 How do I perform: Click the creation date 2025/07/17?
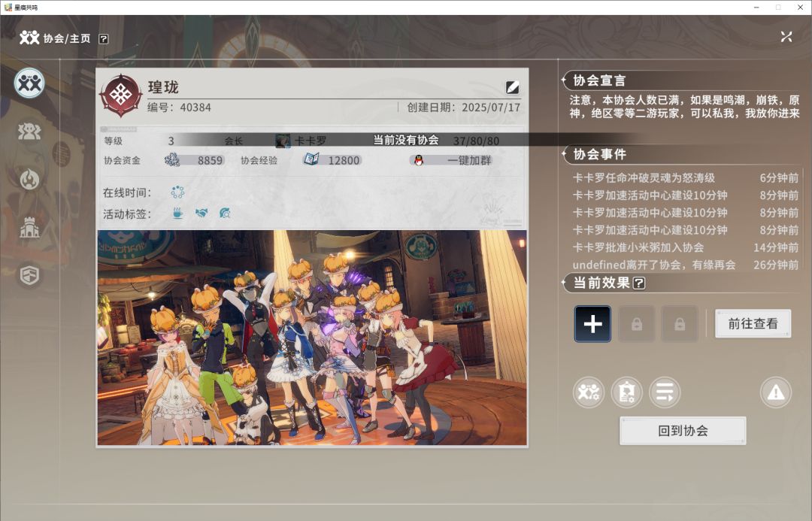491,108
